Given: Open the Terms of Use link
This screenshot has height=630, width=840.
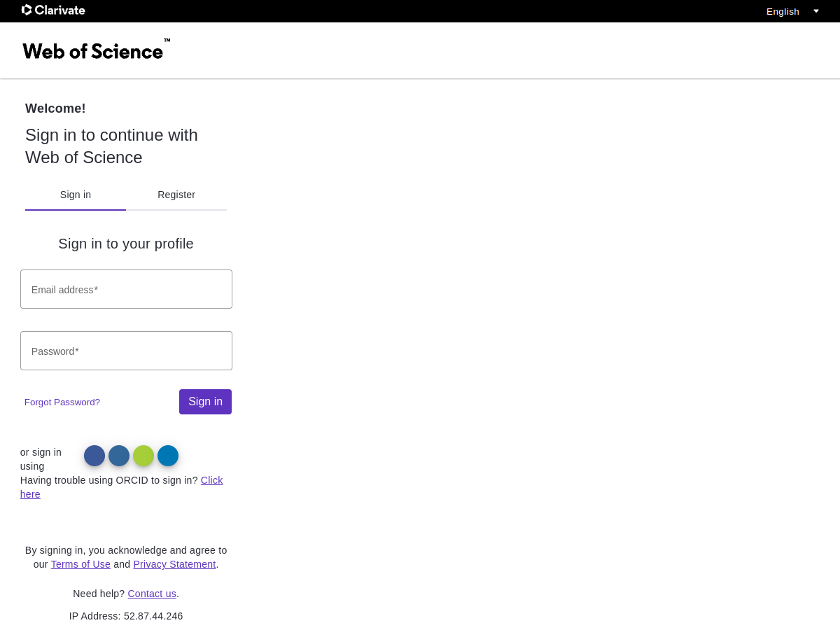Looking at the screenshot, I should click(80, 564).
